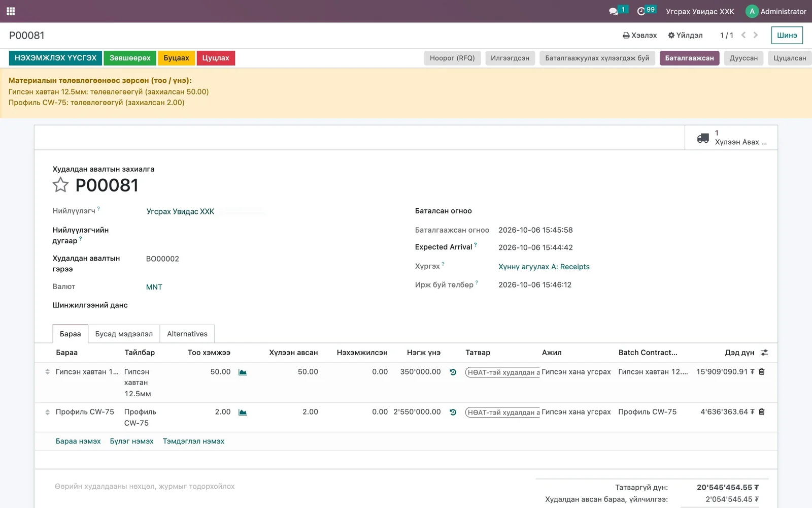Switch to the Alternatives tab
The width and height of the screenshot is (812, 508).
pyautogui.click(x=187, y=334)
